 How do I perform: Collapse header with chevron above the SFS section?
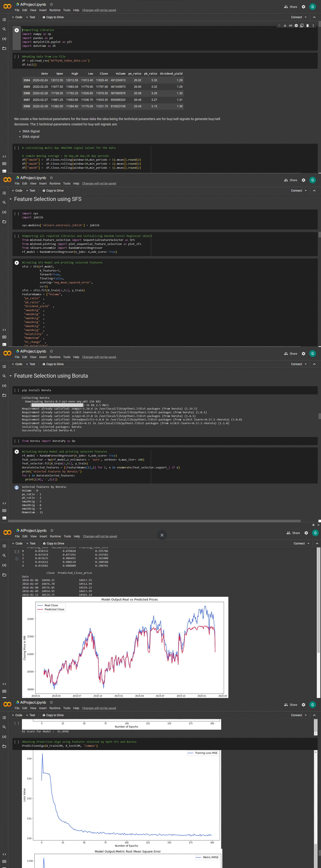(x=314, y=191)
